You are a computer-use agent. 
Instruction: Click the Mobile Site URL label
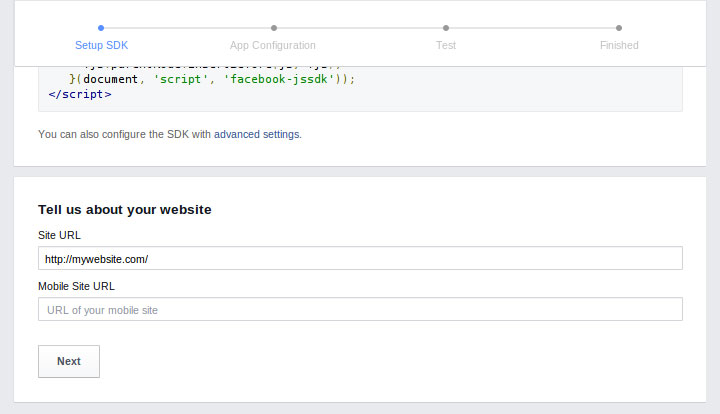pyautogui.click(x=76, y=286)
